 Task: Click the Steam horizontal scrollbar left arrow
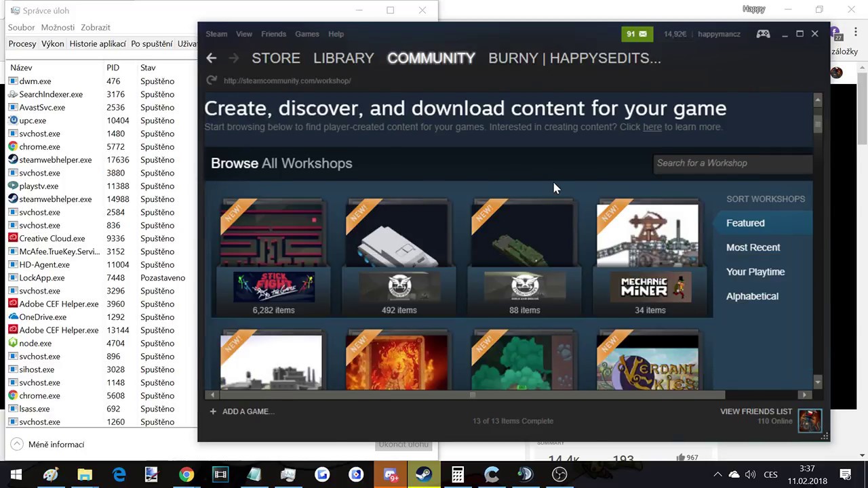(x=212, y=394)
